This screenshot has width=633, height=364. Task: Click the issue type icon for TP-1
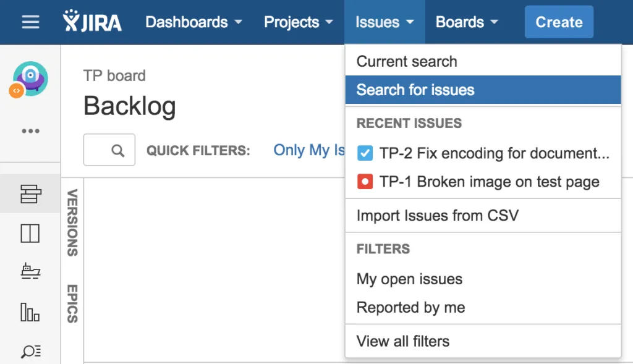coord(363,181)
